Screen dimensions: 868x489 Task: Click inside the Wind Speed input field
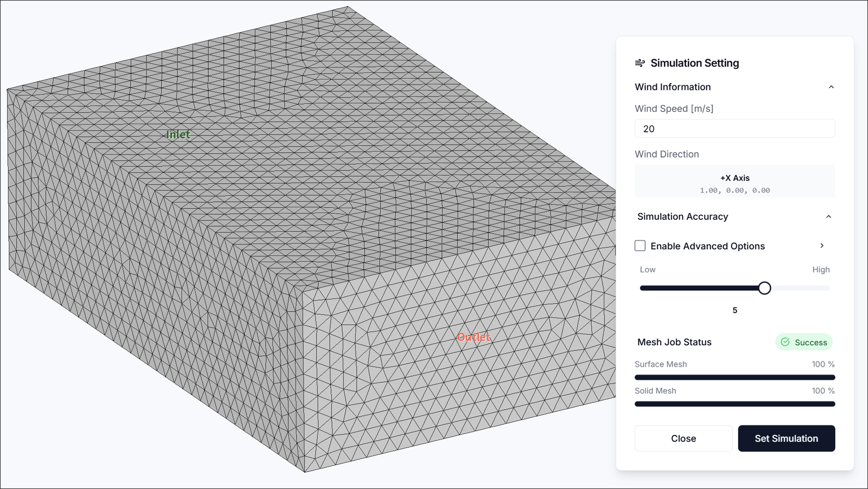[734, 128]
